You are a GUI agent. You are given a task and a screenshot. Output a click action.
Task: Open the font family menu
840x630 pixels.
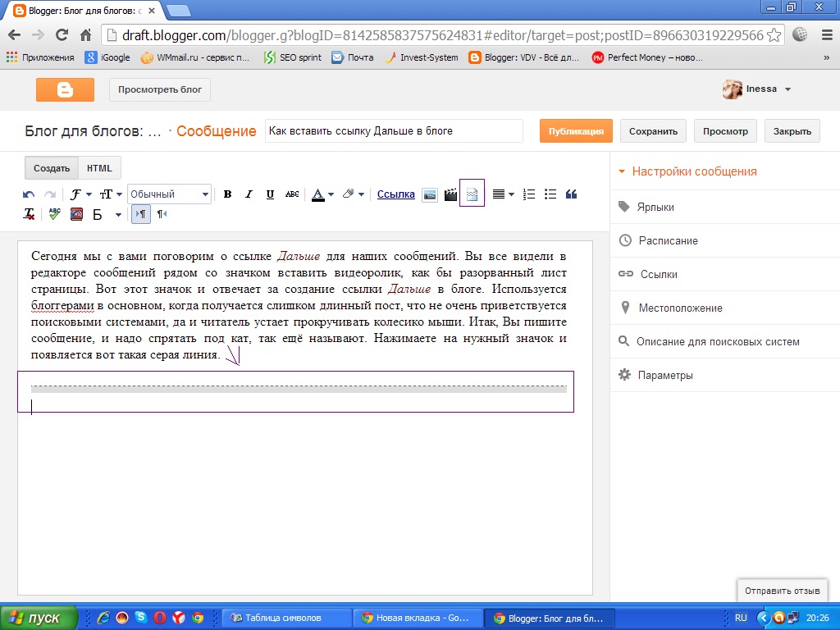point(80,194)
